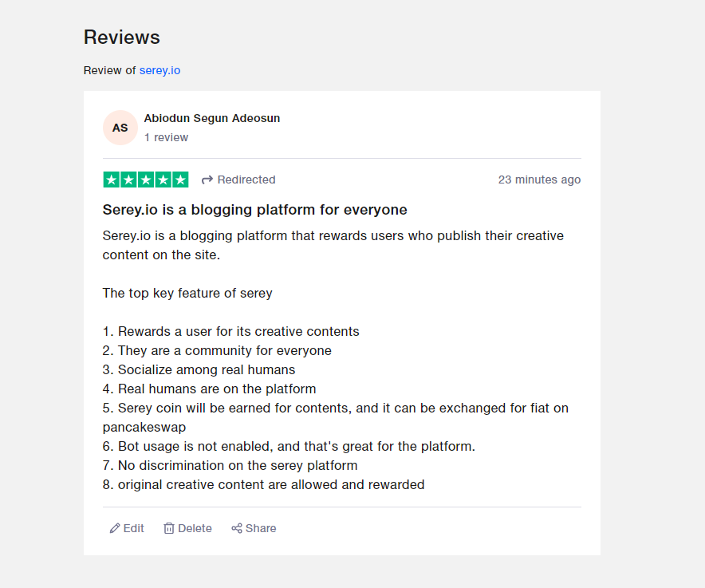This screenshot has height=588, width=705.
Task: Click the third green rating star
Action: tap(146, 180)
